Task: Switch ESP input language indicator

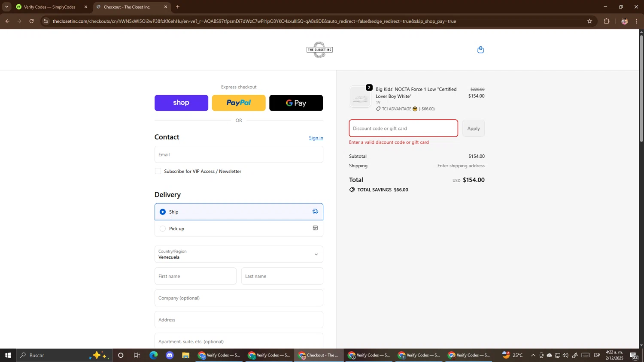Action: coord(597,355)
